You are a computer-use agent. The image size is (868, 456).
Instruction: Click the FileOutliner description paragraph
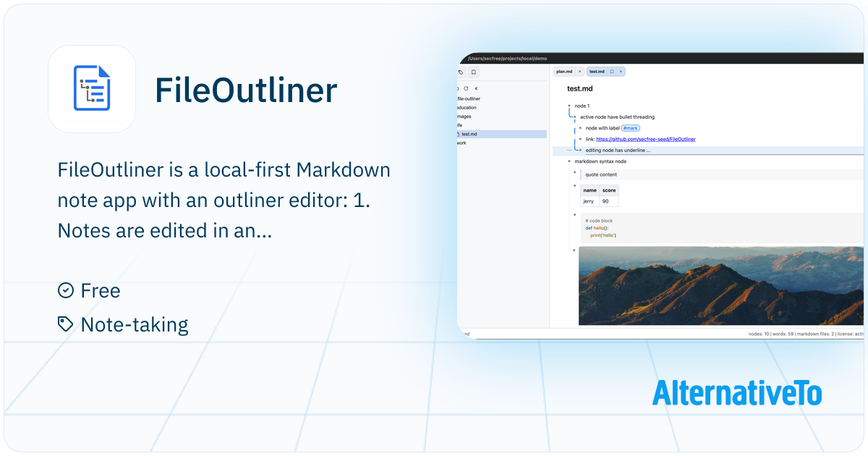(x=224, y=201)
